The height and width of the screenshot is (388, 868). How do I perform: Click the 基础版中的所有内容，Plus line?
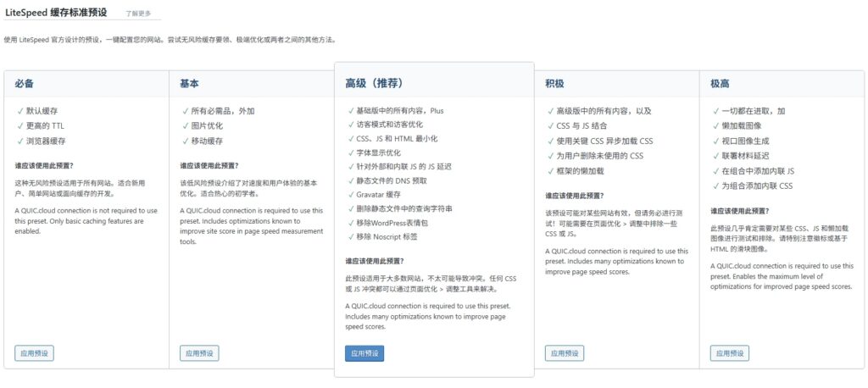coord(400,111)
